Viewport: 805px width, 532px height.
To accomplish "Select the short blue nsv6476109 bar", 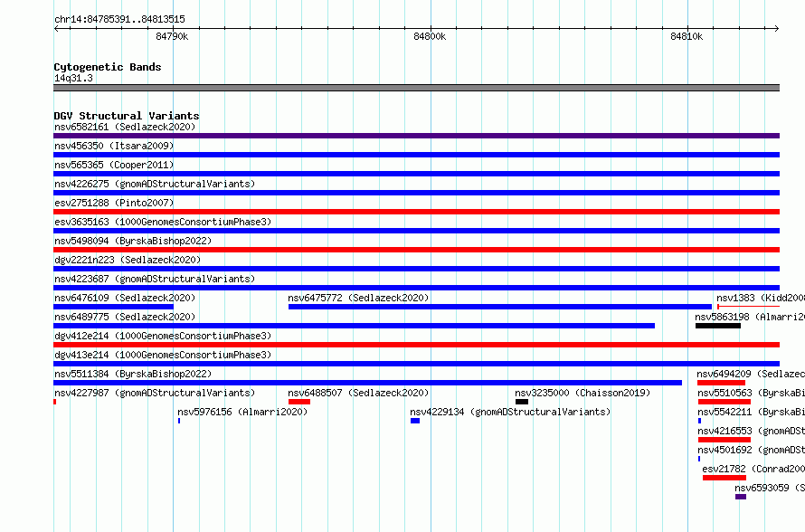I will click(x=113, y=307).
